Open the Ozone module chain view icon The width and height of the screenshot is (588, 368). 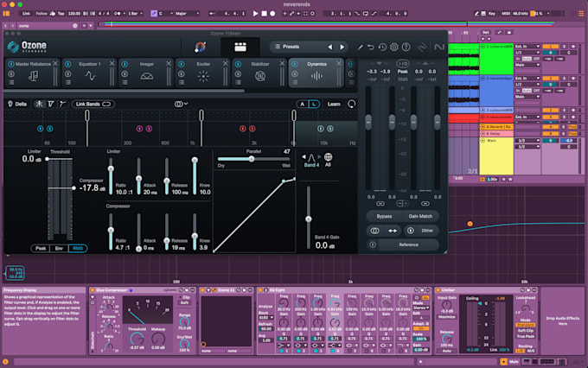click(x=240, y=47)
